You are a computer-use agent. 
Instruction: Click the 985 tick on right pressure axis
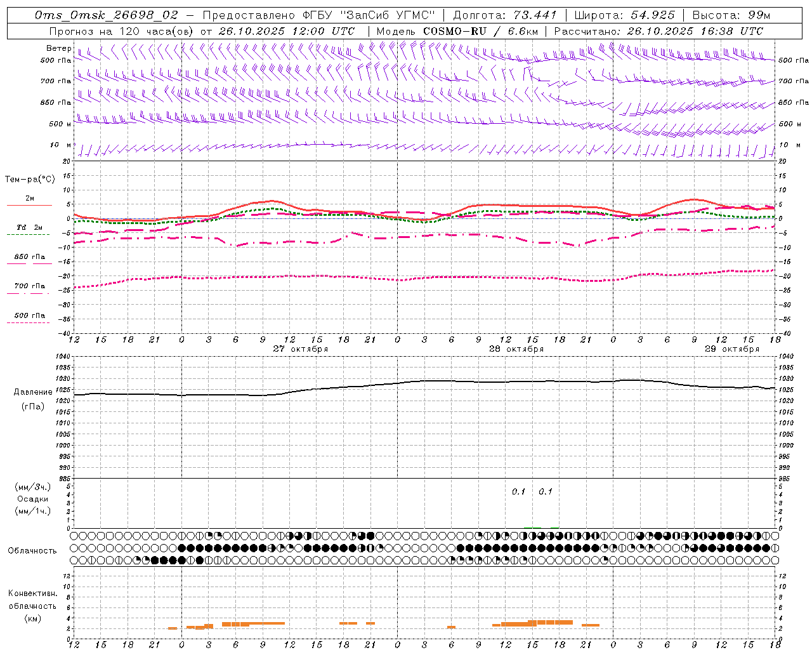(785, 479)
